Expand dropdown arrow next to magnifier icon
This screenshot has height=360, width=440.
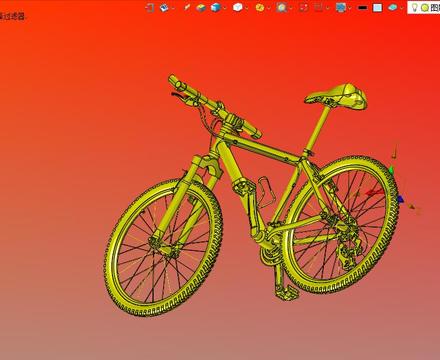tap(291, 8)
